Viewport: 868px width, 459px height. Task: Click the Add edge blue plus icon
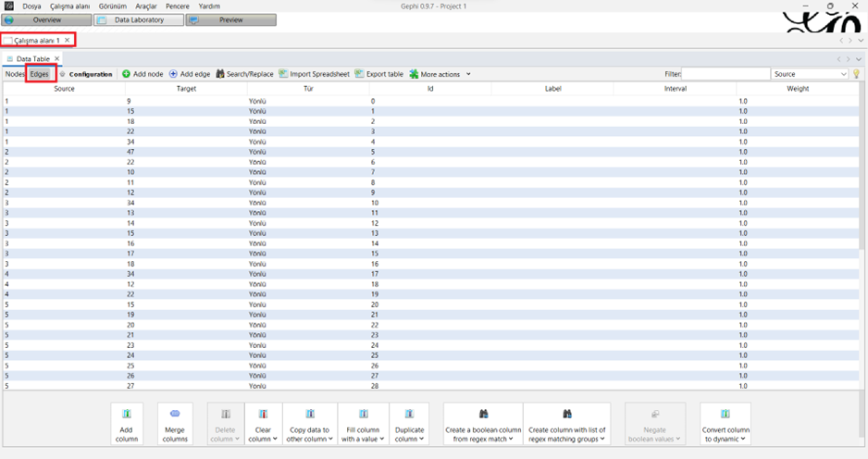click(x=173, y=74)
